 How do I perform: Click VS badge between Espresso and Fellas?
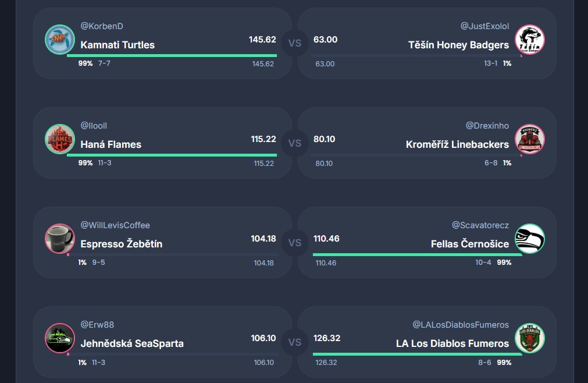[x=295, y=242]
